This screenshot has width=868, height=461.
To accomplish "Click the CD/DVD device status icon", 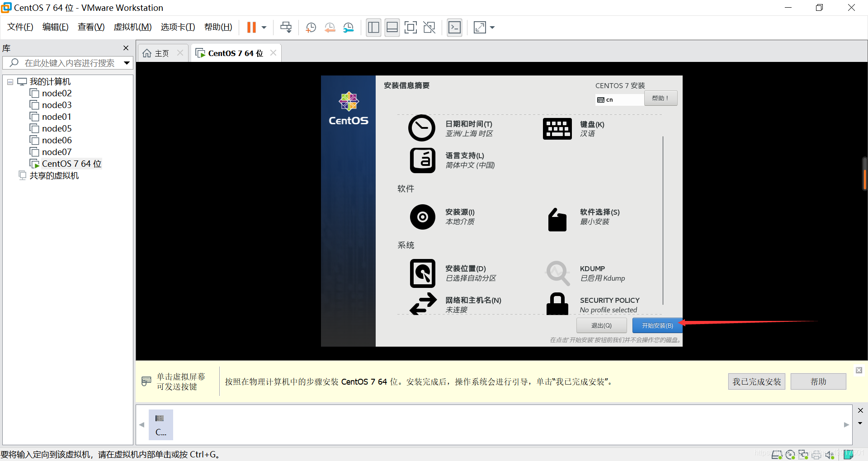I will coord(790,455).
